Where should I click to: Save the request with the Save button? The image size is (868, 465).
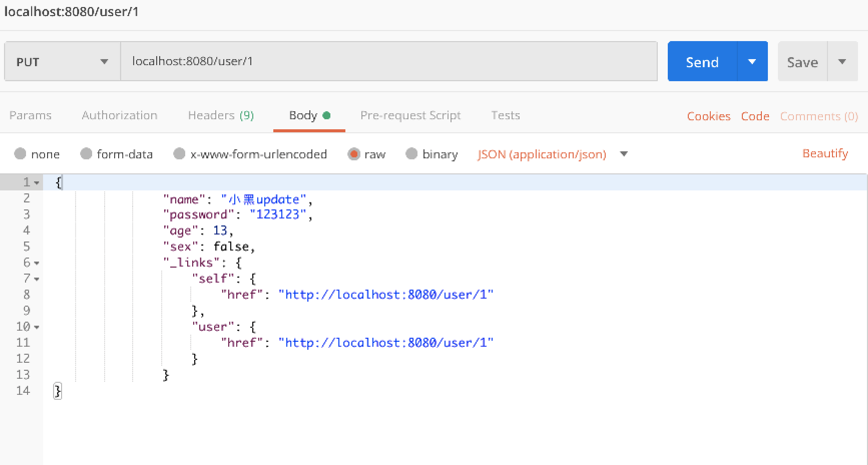point(802,62)
